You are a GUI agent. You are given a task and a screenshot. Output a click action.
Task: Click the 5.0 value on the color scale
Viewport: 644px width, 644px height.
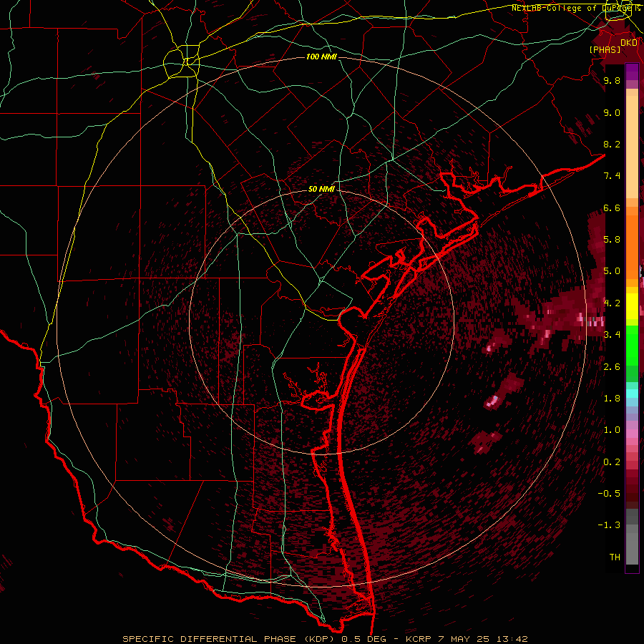click(x=612, y=271)
